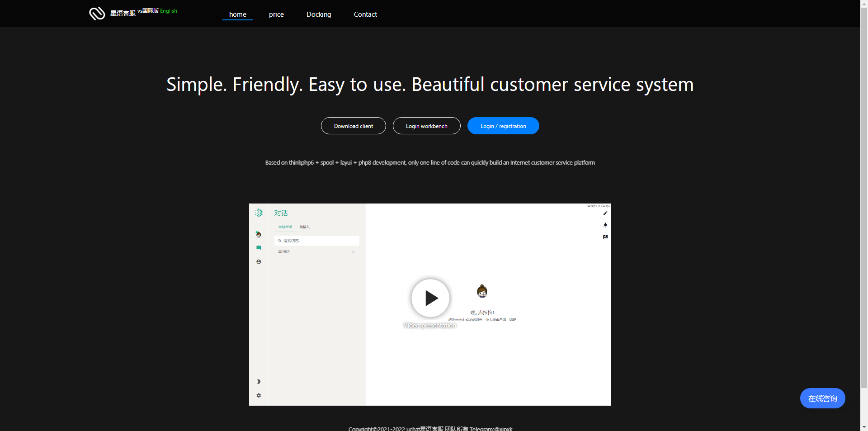
Task: Toggle dark mode moon icon
Action: [x=259, y=382]
